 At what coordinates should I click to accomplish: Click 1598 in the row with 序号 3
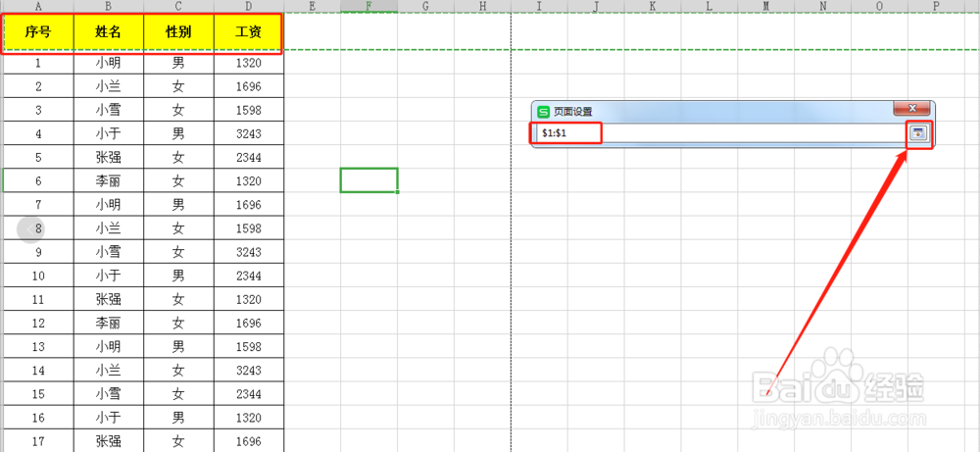(249, 110)
